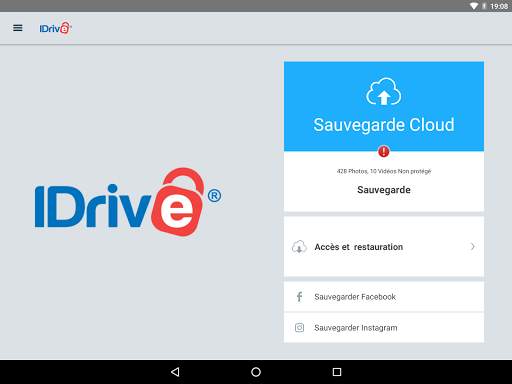
Task: Check the Wi-Fi status icon
Action: (474, 6)
